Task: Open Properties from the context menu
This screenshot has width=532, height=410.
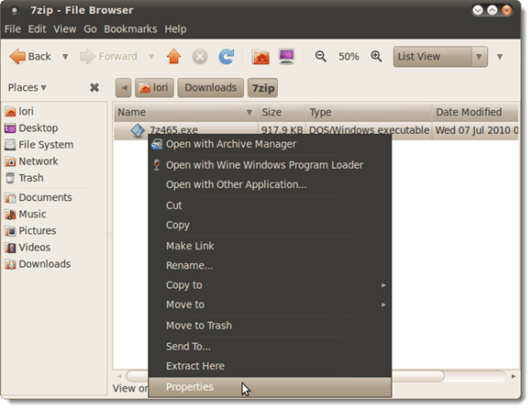Action: [x=270, y=387]
